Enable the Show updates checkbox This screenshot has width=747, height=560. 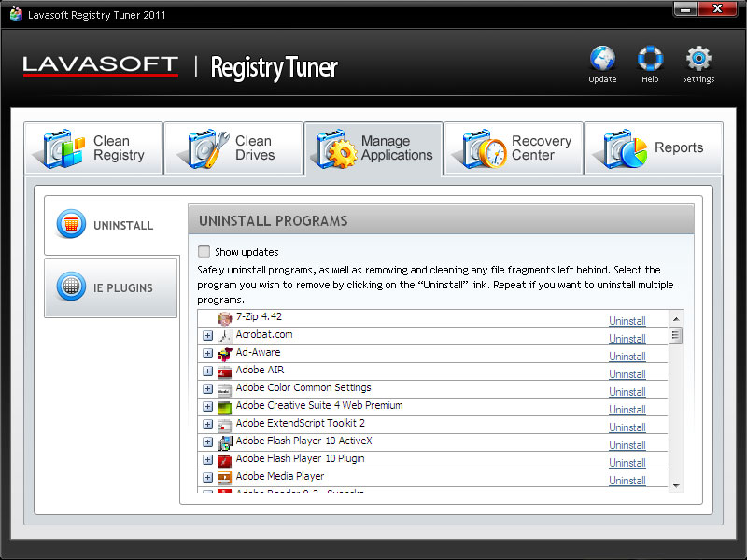(204, 251)
